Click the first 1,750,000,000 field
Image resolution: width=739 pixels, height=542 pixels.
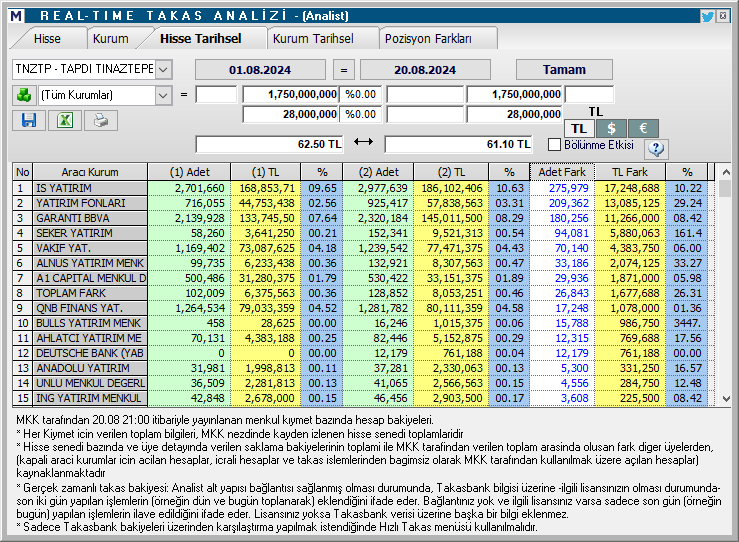(x=290, y=95)
